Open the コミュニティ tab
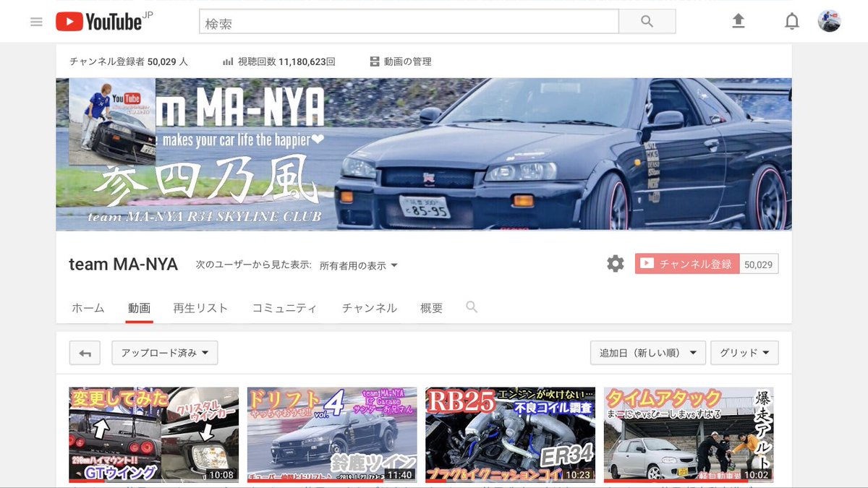The height and width of the screenshot is (488, 868). (x=284, y=308)
